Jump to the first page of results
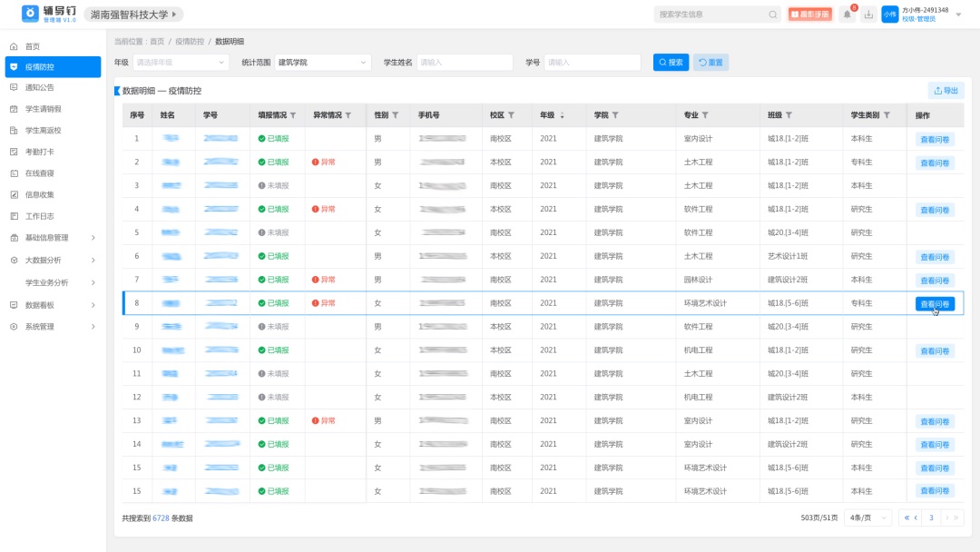980x552 pixels. tap(904, 517)
